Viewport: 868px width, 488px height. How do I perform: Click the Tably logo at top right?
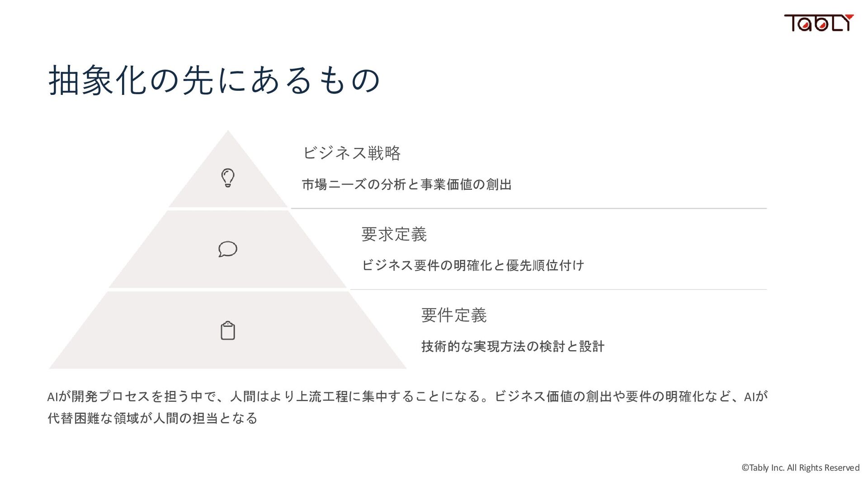coord(818,23)
